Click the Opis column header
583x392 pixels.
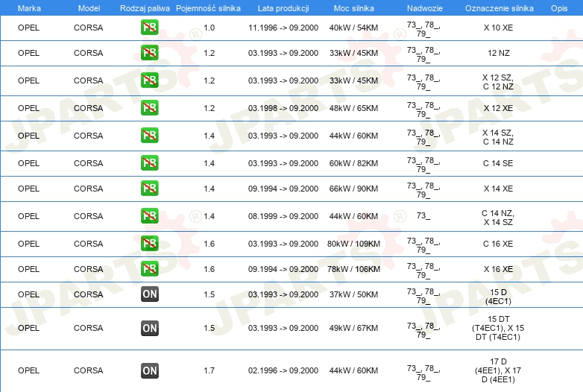(x=559, y=8)
